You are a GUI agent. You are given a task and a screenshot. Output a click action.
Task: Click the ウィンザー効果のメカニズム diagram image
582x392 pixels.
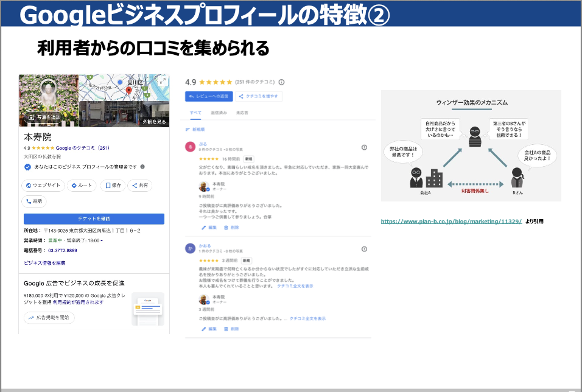point(471,145)
